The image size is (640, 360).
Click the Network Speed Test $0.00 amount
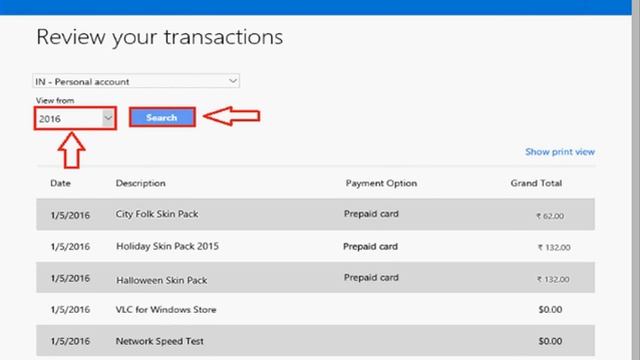[550, 341]
